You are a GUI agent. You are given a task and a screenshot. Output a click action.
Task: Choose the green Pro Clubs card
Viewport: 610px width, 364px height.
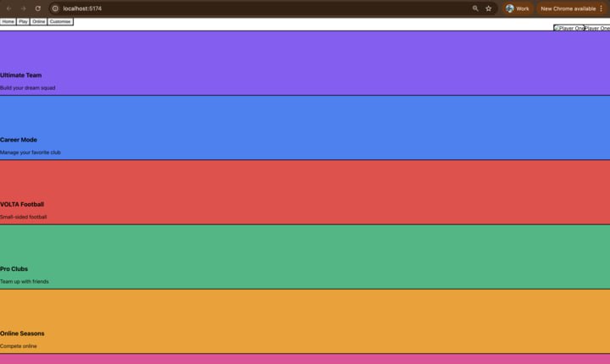305,256
